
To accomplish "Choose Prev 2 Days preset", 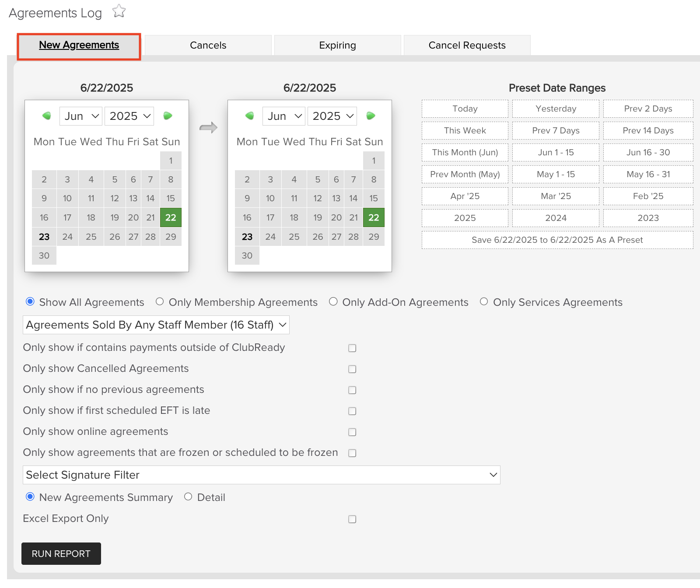I will point(648,109).
